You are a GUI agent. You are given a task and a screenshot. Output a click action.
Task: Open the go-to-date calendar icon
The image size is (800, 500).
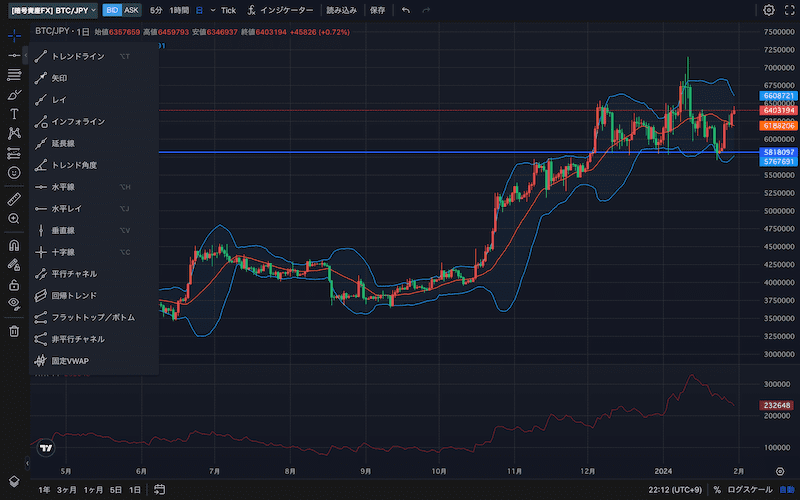(160, 489)
